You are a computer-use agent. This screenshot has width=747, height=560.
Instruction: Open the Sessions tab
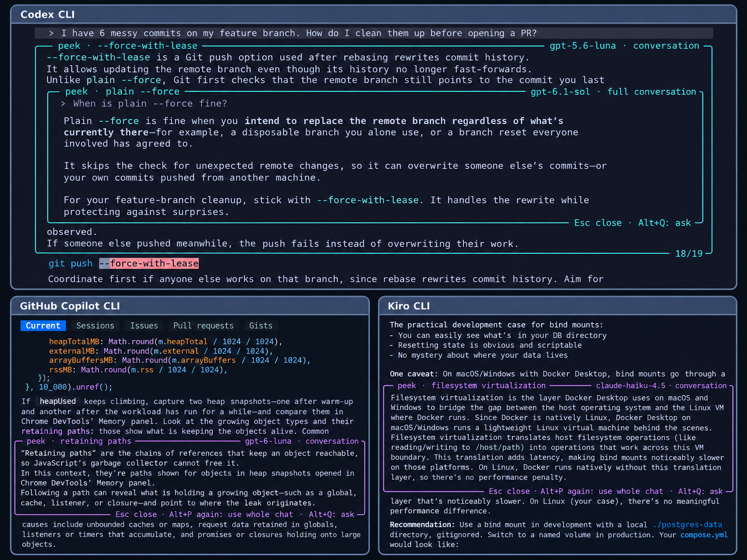pos(95,326)
